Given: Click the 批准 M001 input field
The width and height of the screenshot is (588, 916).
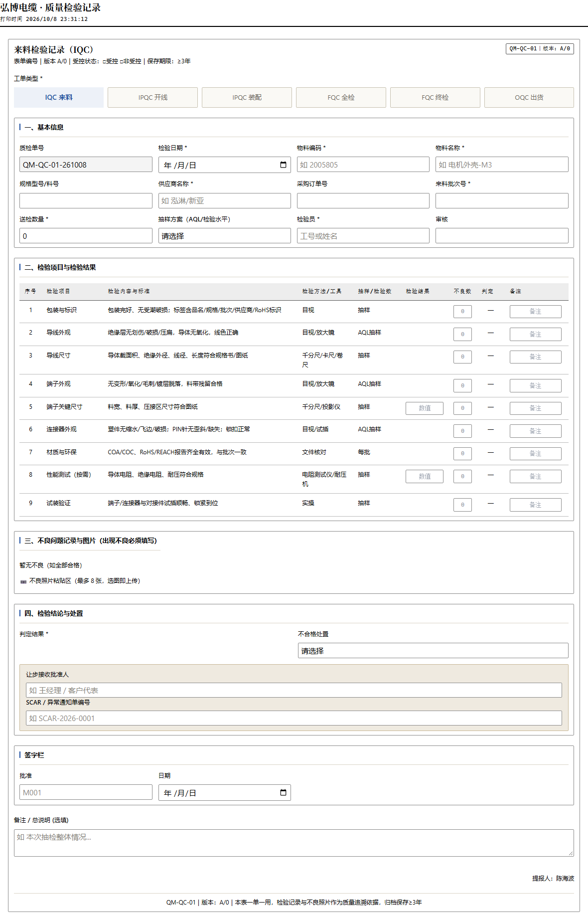Looking at the screenshot, I should (x=86, y=792).
